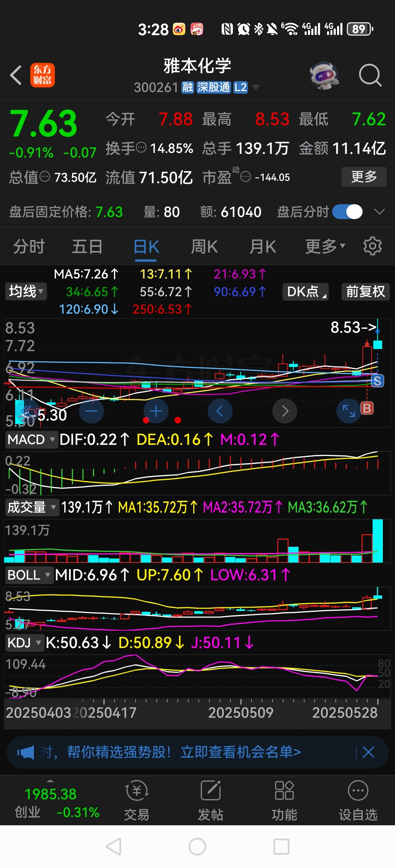Tap the K:50.63 KDJ value
395x868 pixels.
click(x=78, y=642)
